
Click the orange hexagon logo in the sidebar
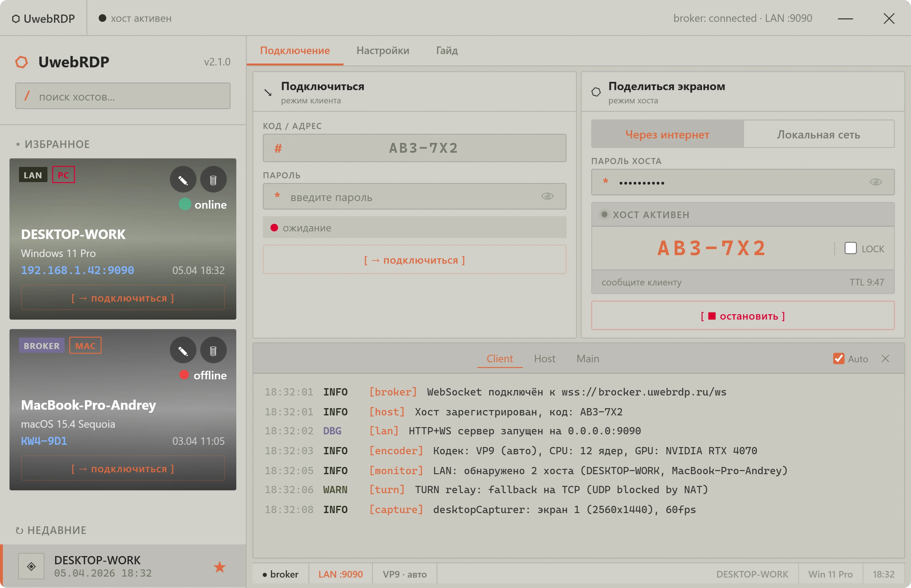tap(22, 62)
